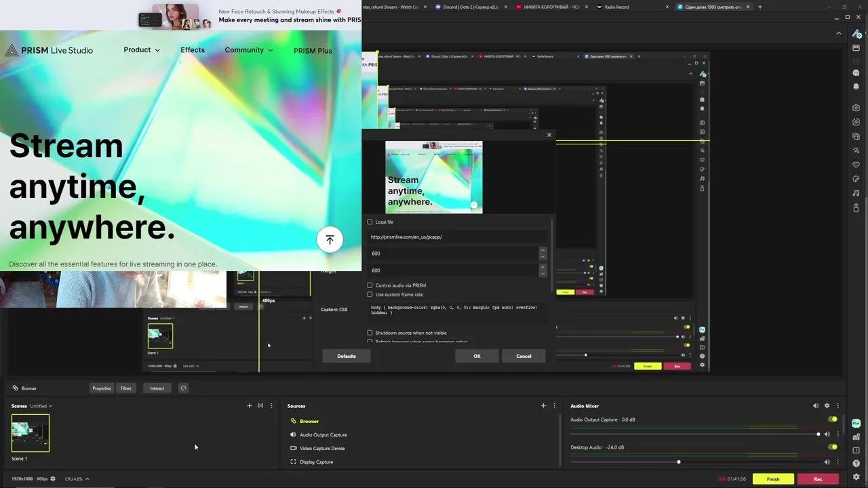
Task: Open heart icon in right sidebar
Action: [x=856, y=165]
